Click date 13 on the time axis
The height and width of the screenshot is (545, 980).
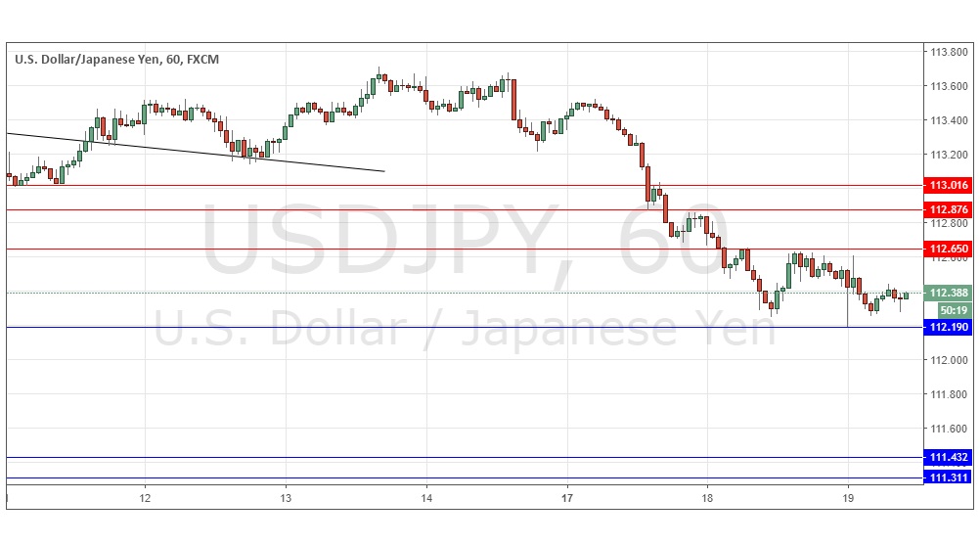(286, 499)
